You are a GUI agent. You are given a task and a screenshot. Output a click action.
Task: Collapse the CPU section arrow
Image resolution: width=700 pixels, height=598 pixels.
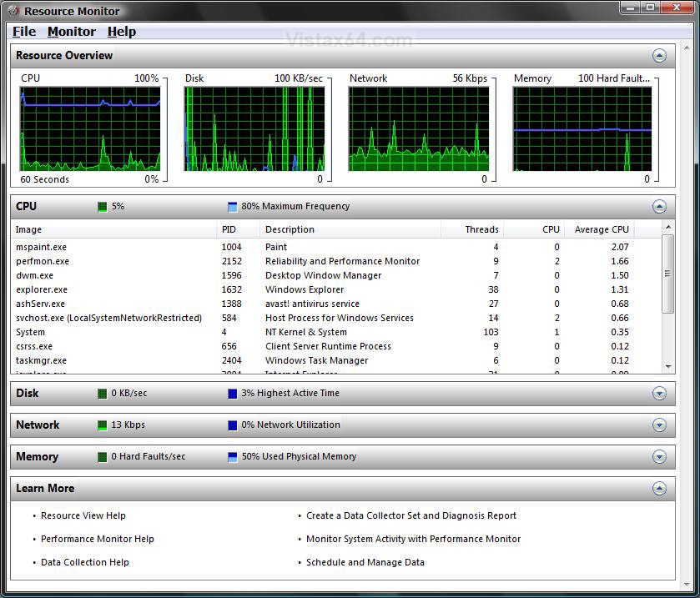(659, 207)
